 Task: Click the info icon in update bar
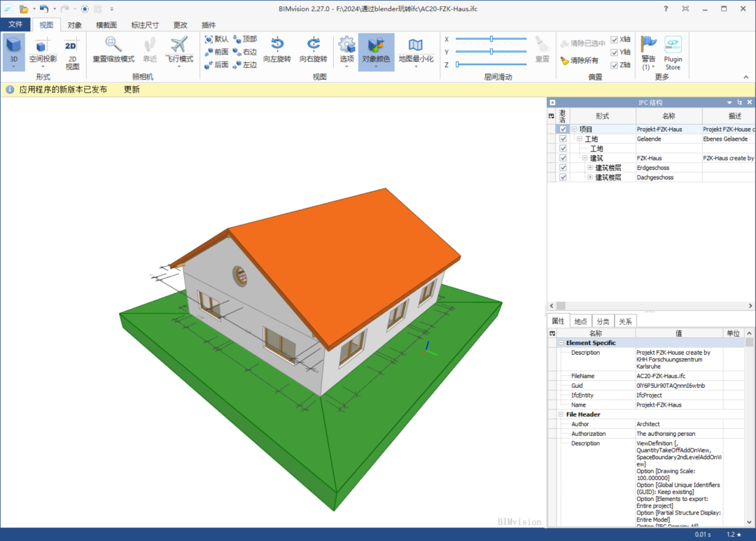click(10, 89)
